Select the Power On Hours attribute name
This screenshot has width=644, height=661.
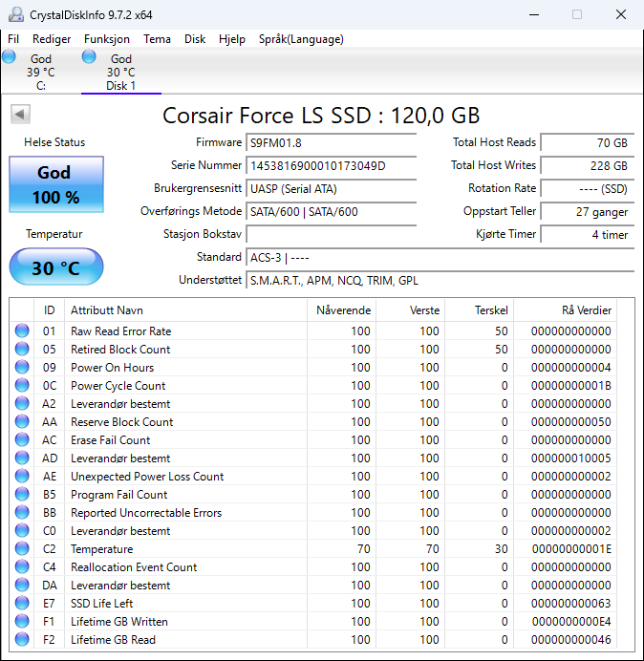click(112, 368)
